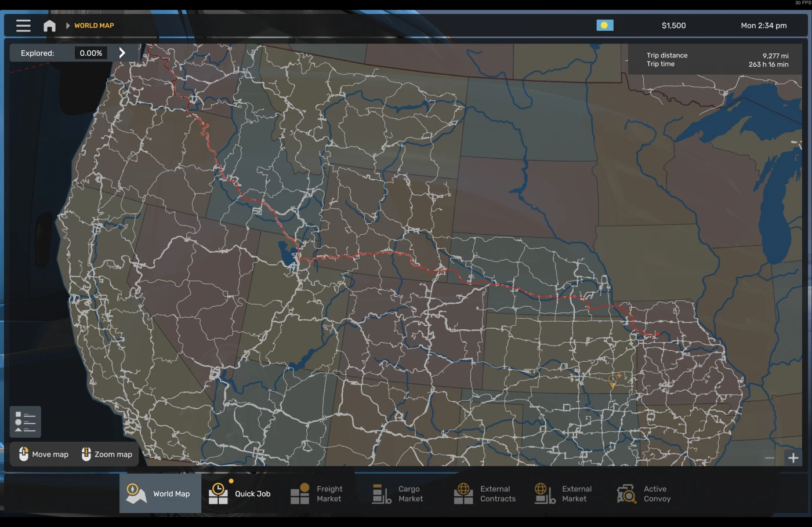Open Active Convoy with its magnifier icon
The image size is (812, 527).
tap(626, 492)
